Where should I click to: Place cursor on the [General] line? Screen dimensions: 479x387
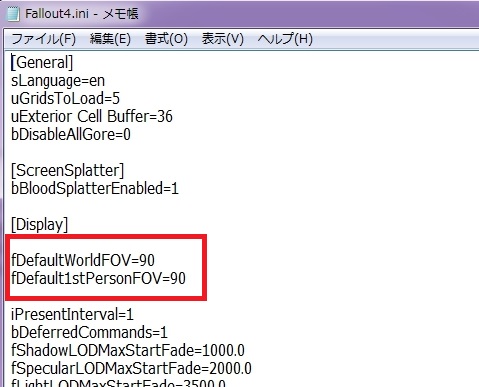(x=42, y=63)
